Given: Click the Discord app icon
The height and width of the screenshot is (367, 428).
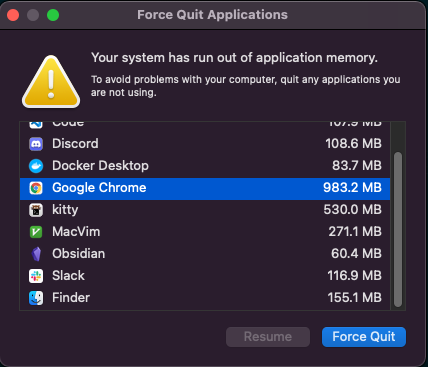Looking at the screenshot, I should tap(36, 144).
